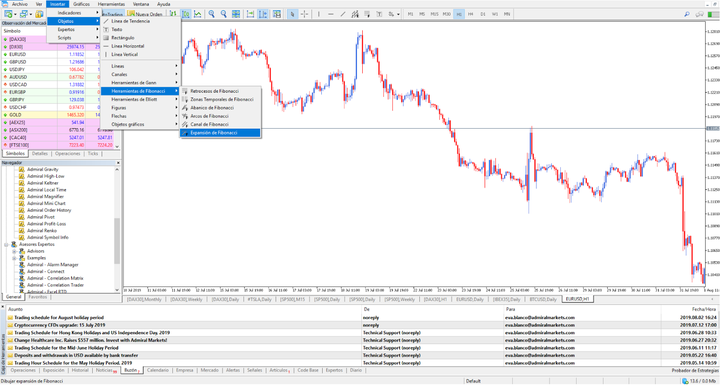Expand the Advisors tree node
720x385 pixels.
point(14,251)
